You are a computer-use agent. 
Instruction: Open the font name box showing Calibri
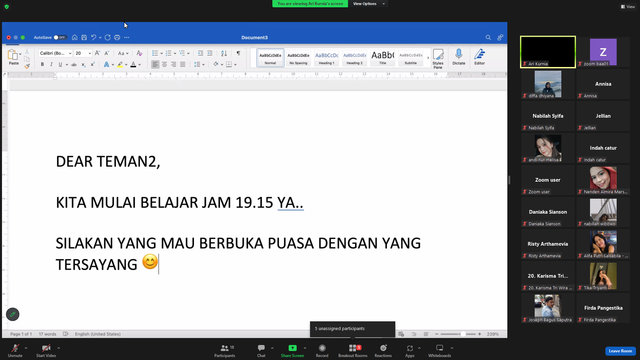tap(56, 53)
